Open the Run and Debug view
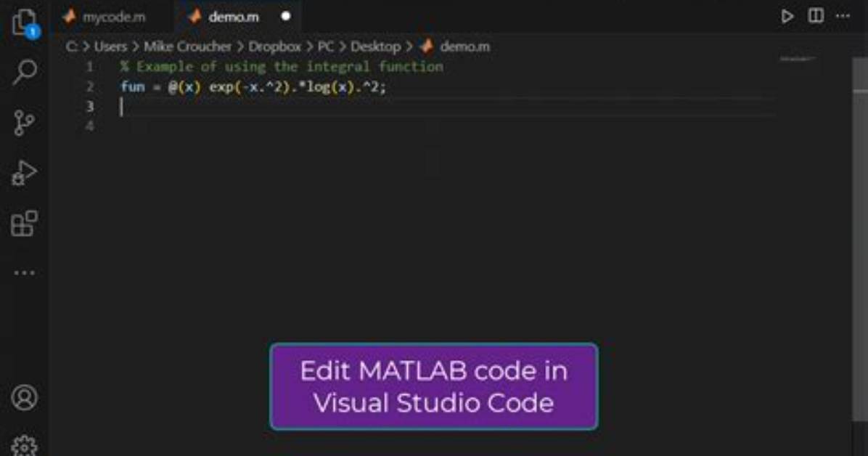The image size is (868, 456). point(25,173)
